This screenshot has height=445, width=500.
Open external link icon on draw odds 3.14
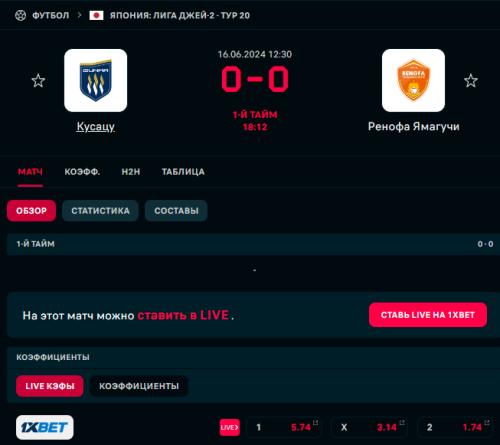(402, 422)
